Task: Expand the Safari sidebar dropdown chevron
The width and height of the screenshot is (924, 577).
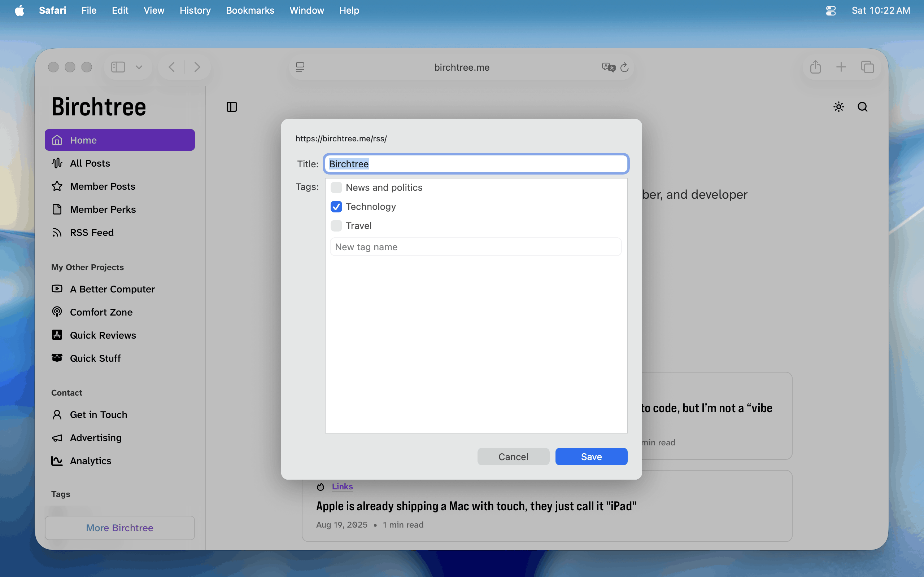Action: point(139,67)
